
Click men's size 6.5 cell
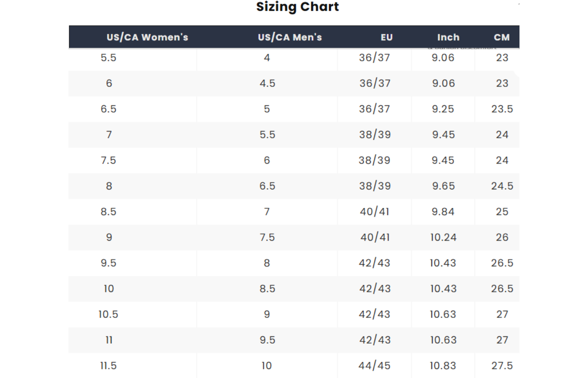pyautogui.click(x=267, y=186)
